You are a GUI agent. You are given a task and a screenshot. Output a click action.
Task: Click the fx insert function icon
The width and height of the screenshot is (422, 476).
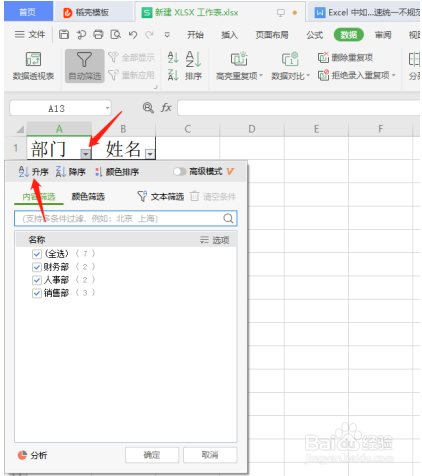(166, 107)
